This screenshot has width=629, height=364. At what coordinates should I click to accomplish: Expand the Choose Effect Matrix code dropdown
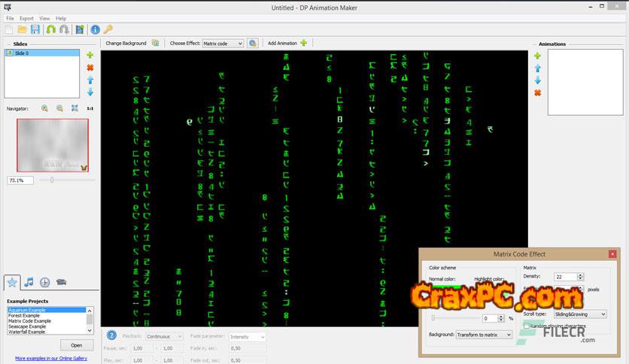[x=240, y=44]
